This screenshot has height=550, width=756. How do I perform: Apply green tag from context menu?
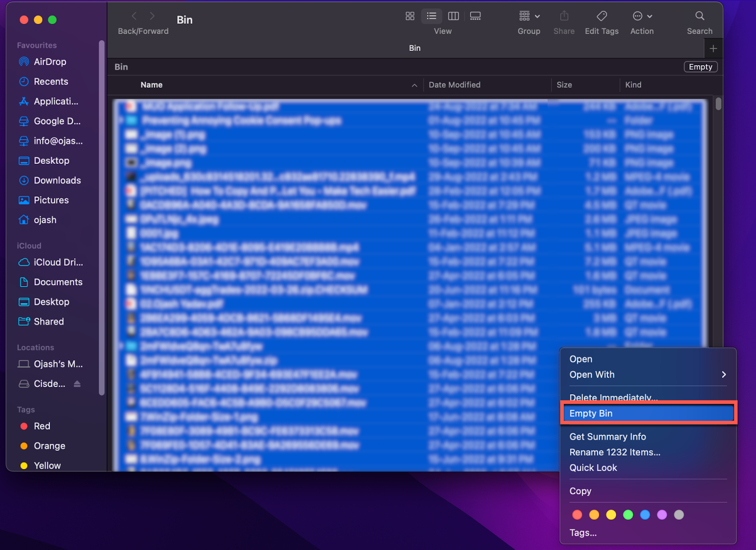[628, 515]
